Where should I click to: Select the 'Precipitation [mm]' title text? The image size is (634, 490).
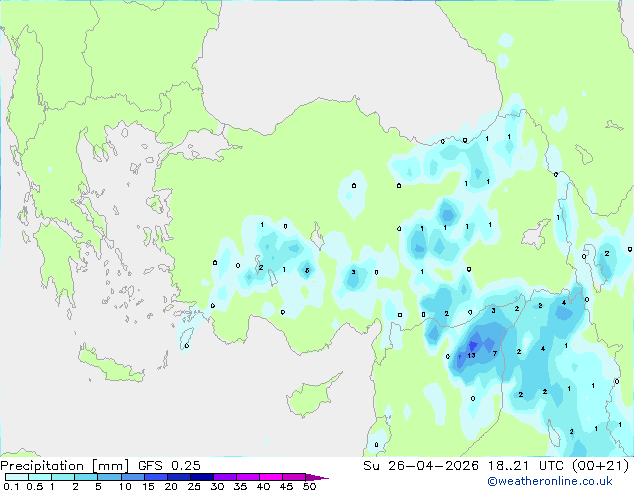pyautogui.click(x=65, y=466)
